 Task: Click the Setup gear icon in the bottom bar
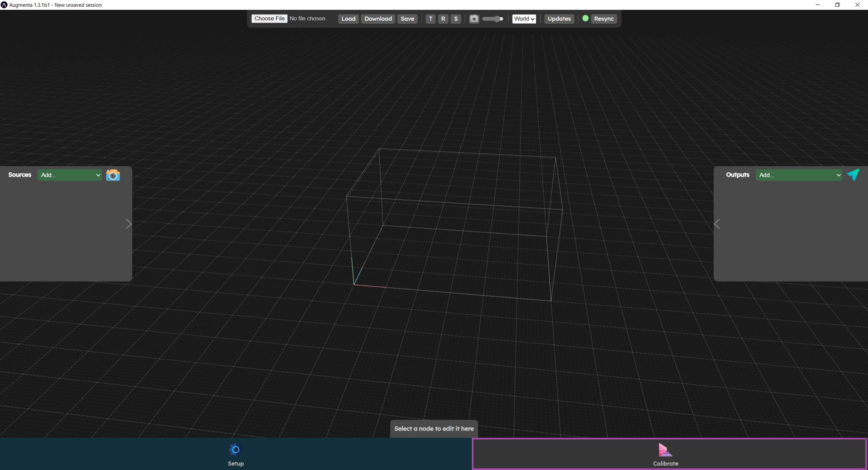point(235,450)
